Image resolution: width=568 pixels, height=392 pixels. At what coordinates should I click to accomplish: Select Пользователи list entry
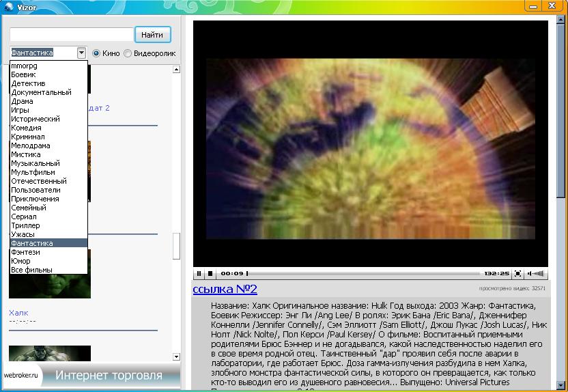tap(48, 190)
